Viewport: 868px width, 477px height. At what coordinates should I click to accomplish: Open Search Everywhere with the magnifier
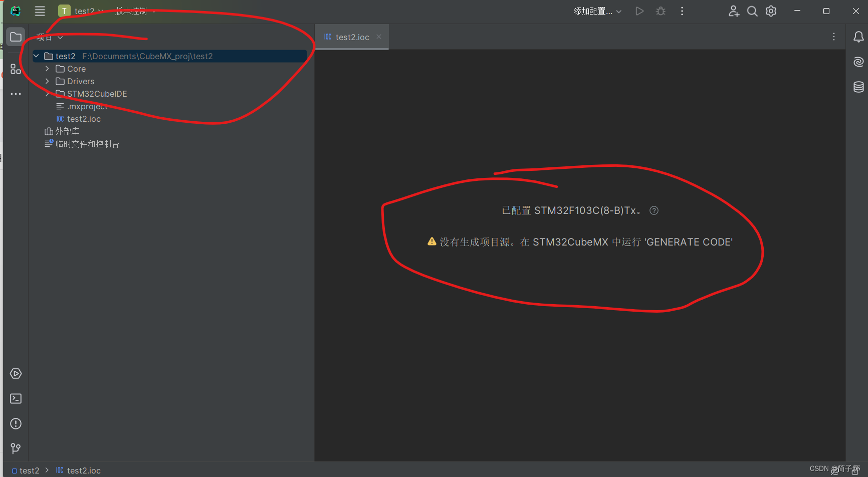[752, 11]
